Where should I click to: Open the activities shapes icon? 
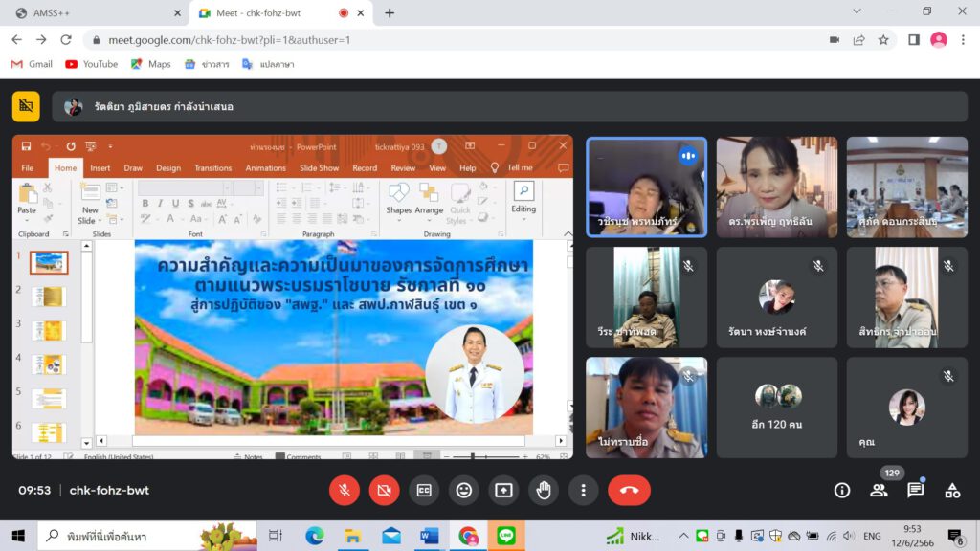point(952,490)
